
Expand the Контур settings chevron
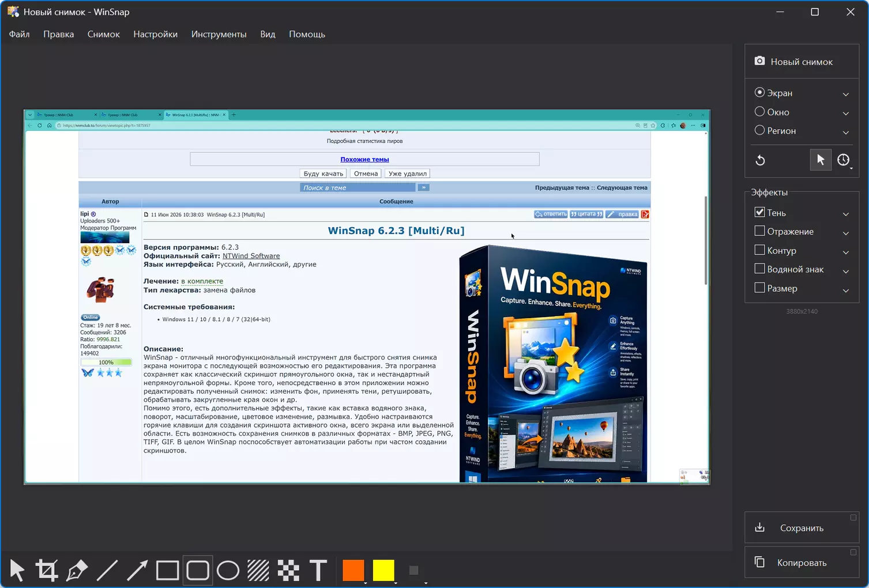coord(846,252)
